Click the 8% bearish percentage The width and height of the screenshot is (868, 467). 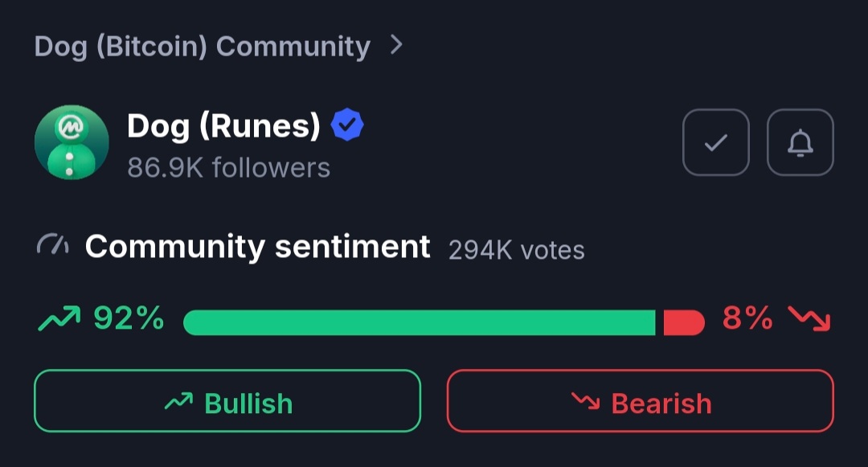747,320
